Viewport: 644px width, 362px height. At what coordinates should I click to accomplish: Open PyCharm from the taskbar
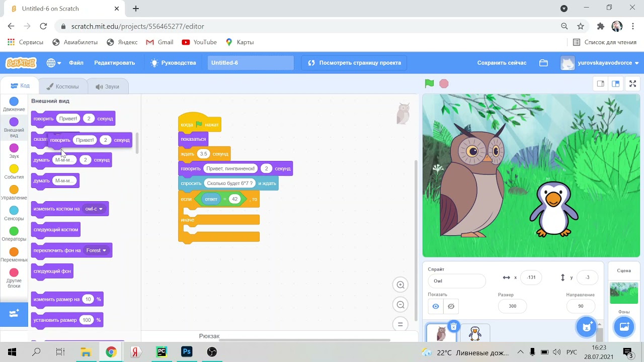tap(162, 352)
